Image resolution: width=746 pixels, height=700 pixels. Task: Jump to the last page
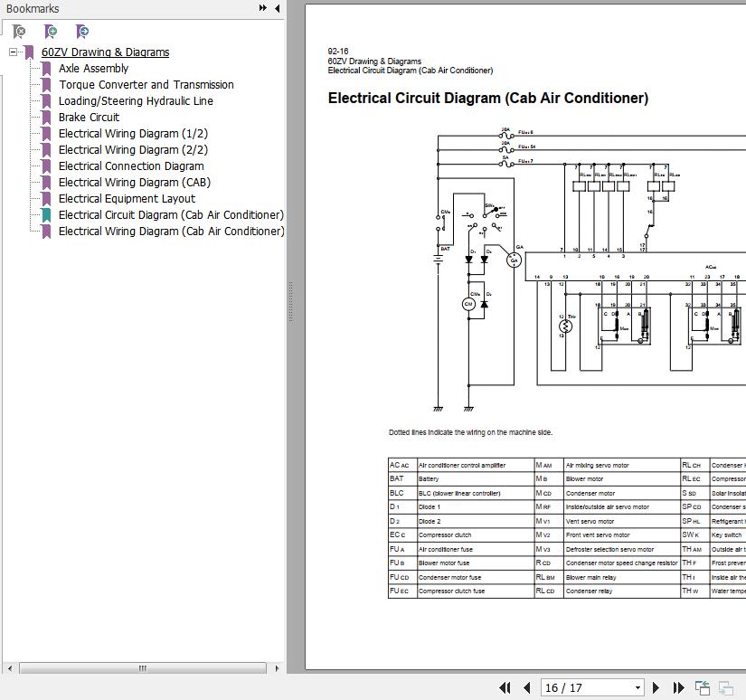(x=677, y=688)
